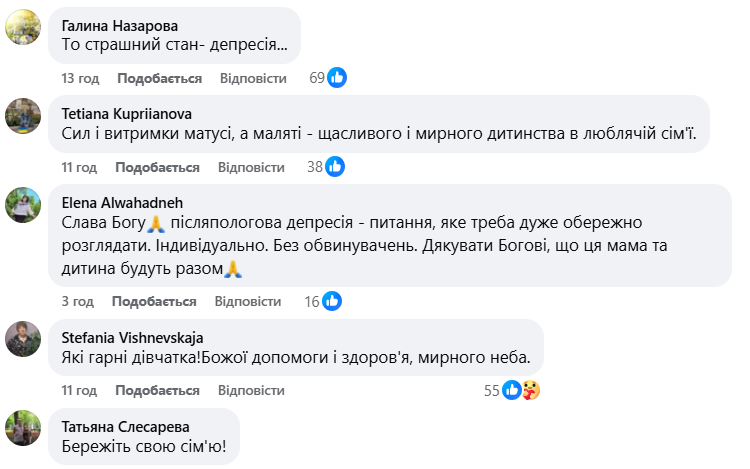This screenshot has height=469, width=750.
Task: Like Elena Alwahadneh's comment
Action: [154, 302]
